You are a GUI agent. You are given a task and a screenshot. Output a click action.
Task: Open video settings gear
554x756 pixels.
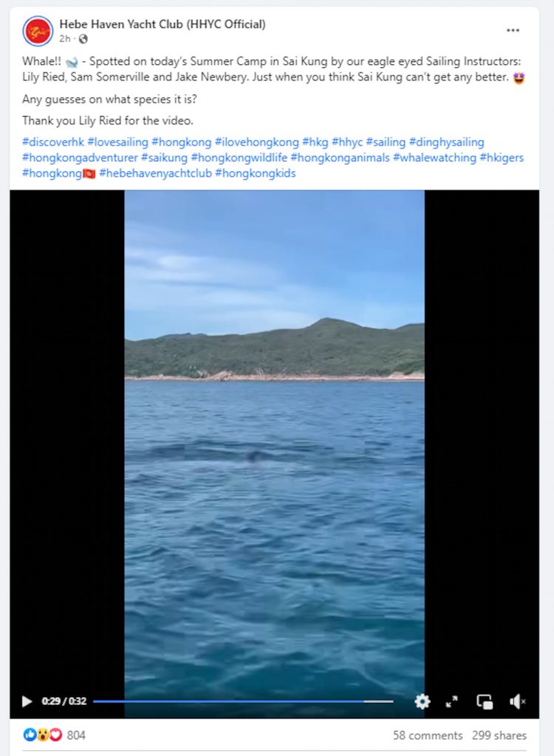point(423,701)
